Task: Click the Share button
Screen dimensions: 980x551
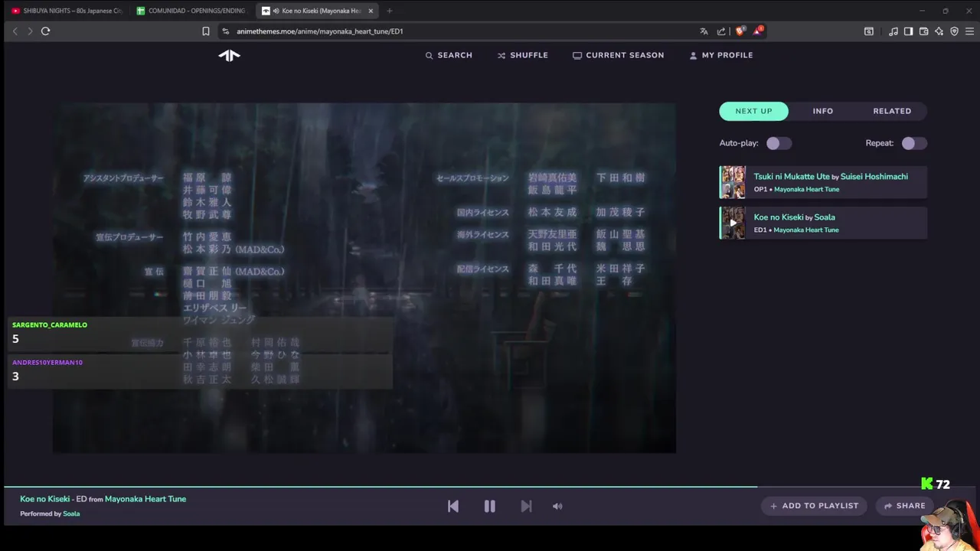Action: [904, 506]
